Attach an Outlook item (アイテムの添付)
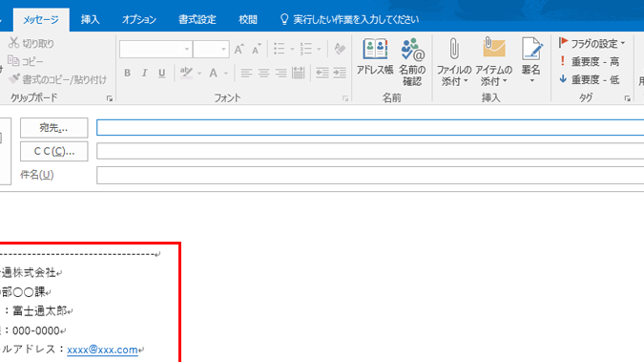 (x=494, y=62)
